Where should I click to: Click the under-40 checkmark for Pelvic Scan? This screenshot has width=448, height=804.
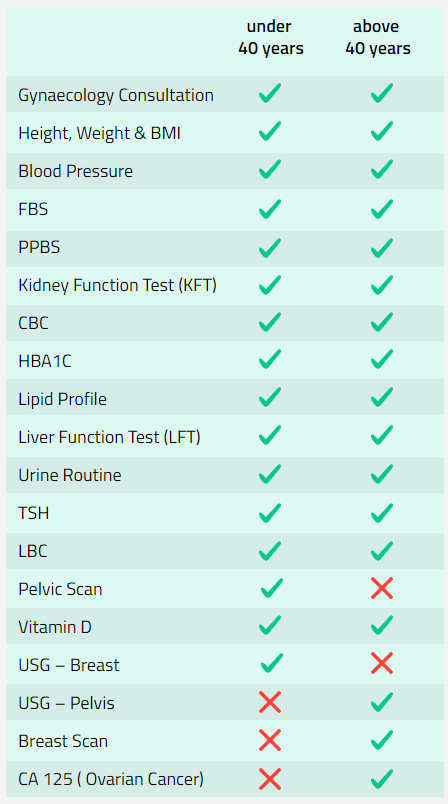click(x=272, y=588)
